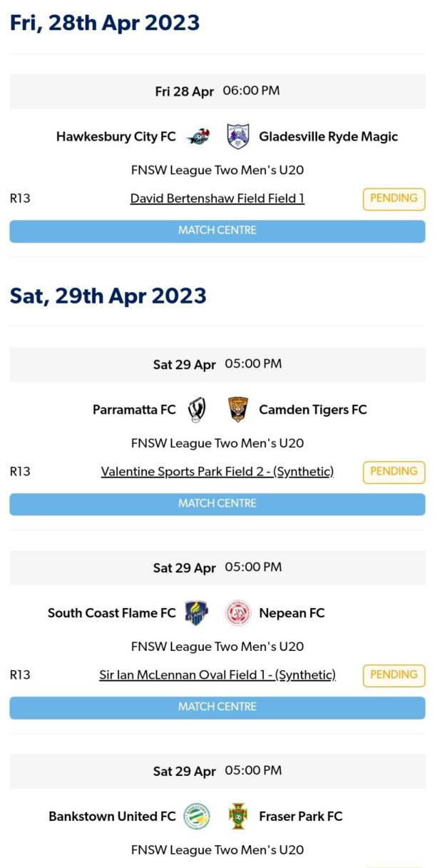This screenshot has width=440, height=868.
Task: Click the PENDING badge on the Friday fixture
Action: [x=393, y=198]
